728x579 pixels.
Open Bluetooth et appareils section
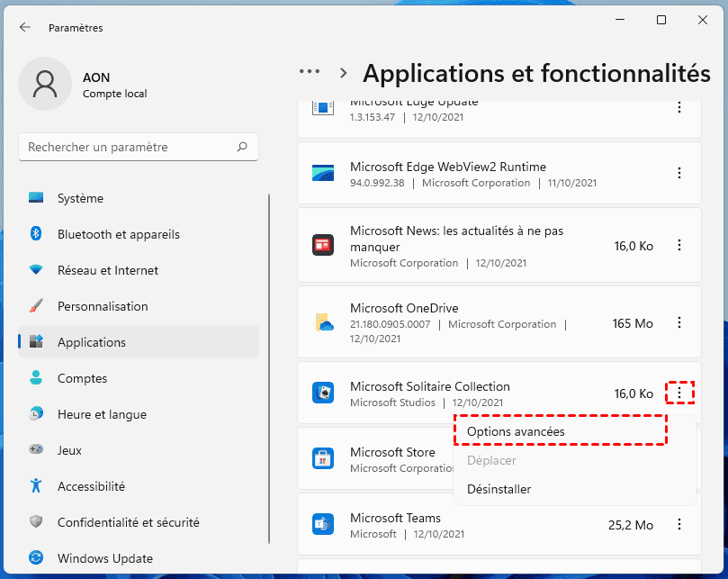118,234
